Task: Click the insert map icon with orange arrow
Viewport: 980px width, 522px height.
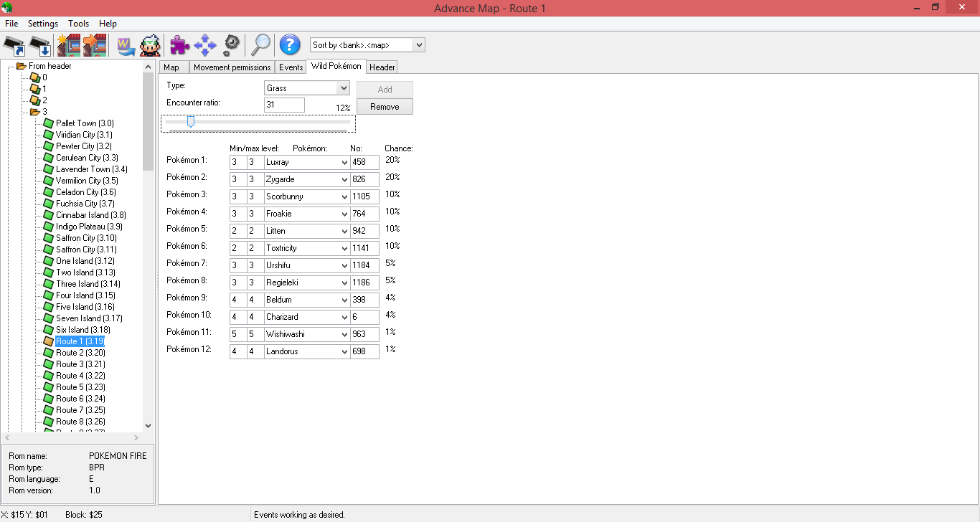Action: pos(95,45)
